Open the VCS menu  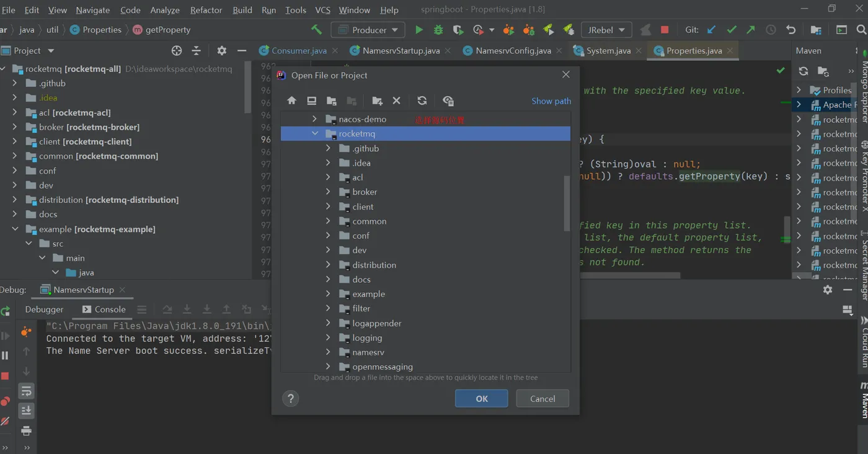pyautogui.click(x=322, y=10)
